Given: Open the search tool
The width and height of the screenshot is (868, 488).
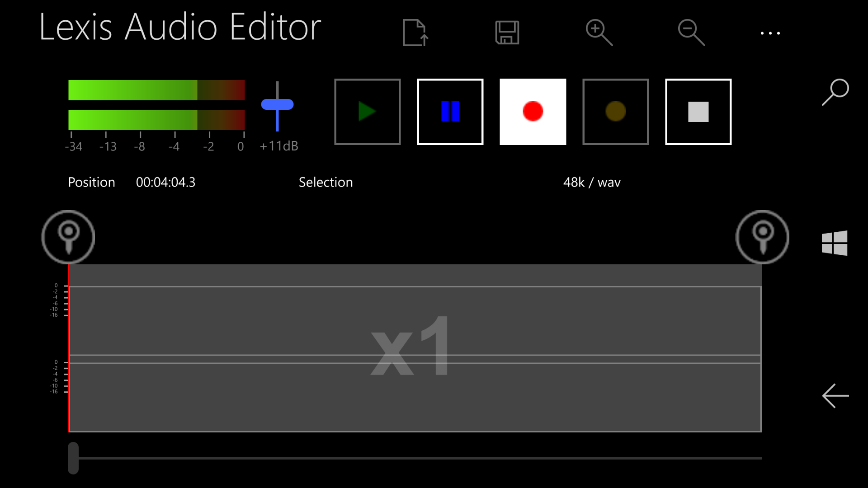Looking at the screenshot, I should point(836,92).
